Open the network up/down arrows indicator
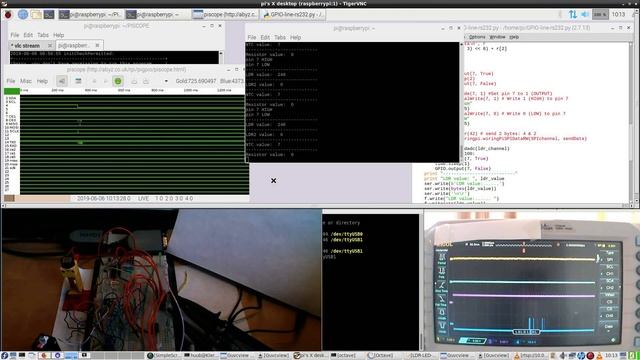 pyautogui.click(x=573, y=15)
